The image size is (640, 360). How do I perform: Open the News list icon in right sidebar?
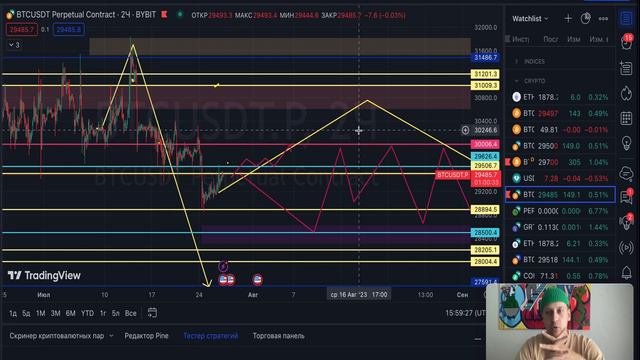pyautogui.click(x=626, y=68)
